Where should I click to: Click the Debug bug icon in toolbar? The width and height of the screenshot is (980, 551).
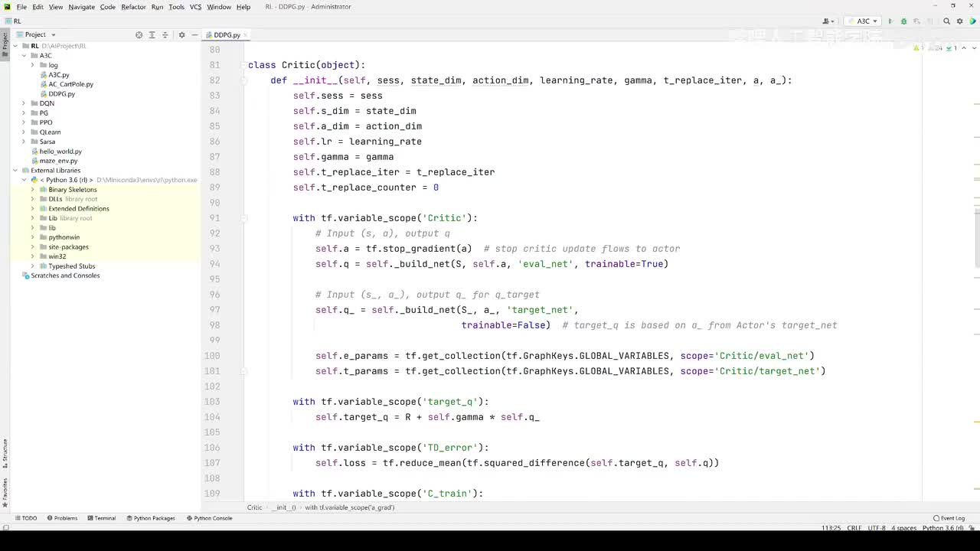(903, 21)
